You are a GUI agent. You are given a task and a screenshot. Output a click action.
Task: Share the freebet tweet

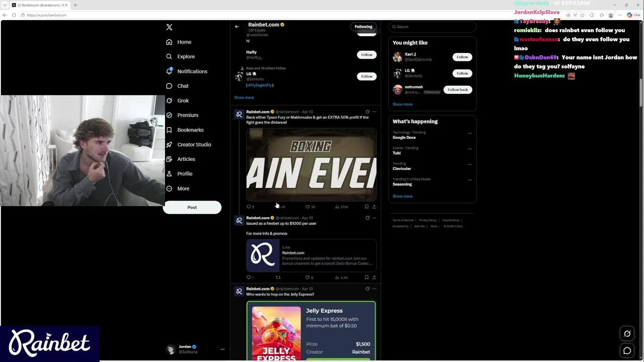tap(374, 278)
